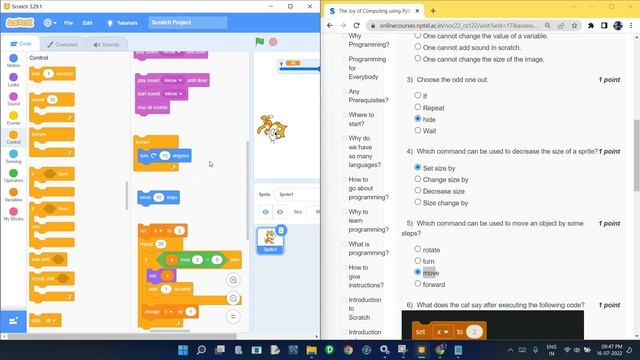Viewport: 640px width, 360px height.
Task: Switch to the Code tab
Action: [x=20, y=44]
